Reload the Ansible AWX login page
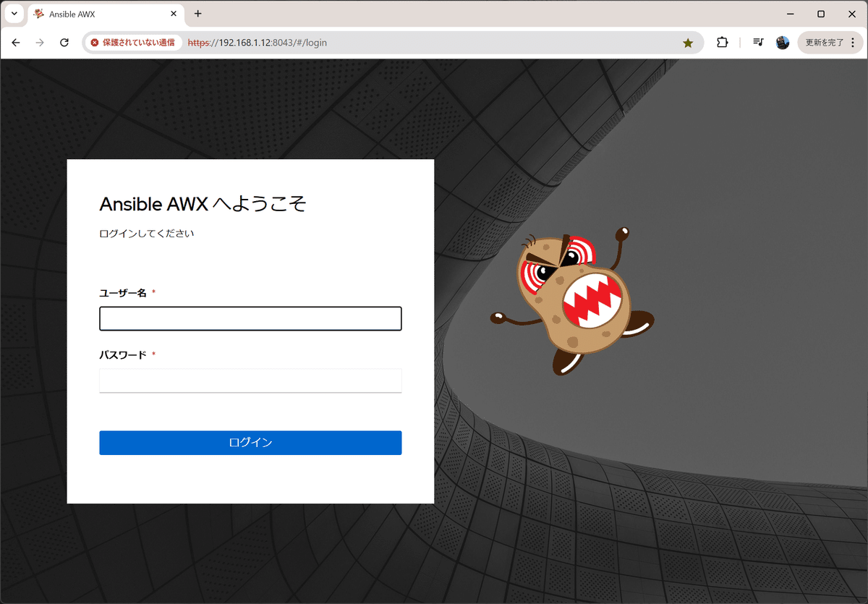Screen dimensions: 868x604 tap(64, 43)
